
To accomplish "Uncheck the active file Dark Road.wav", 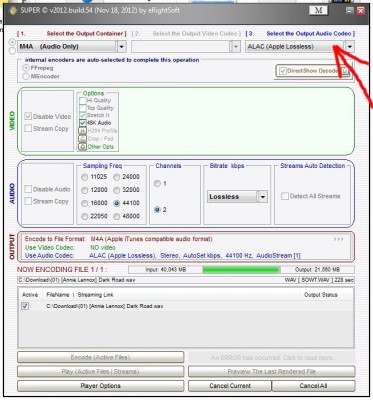I will [25, 306].
